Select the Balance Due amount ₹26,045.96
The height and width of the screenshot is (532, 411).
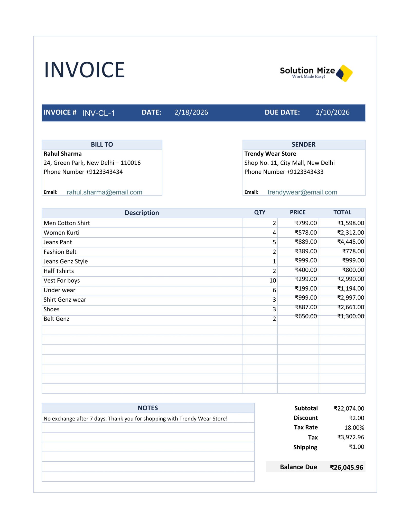pos(346,467)
